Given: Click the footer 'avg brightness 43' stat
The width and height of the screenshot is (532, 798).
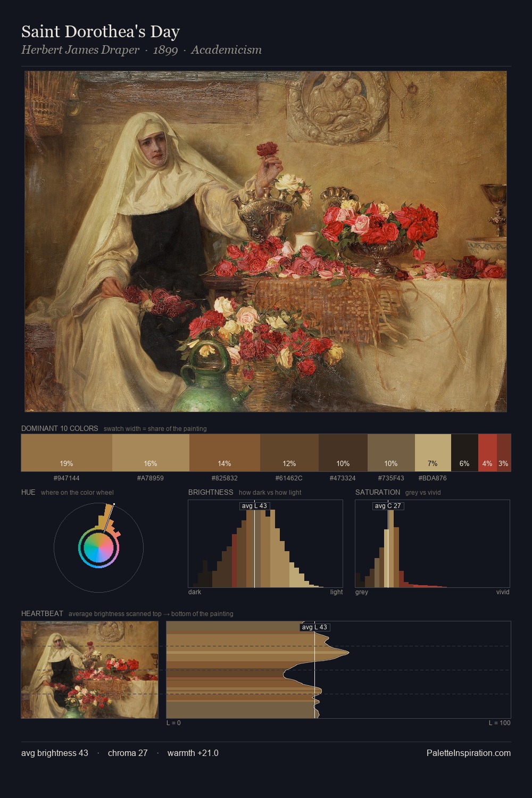Looking at the screenshot, I should 55,753.
